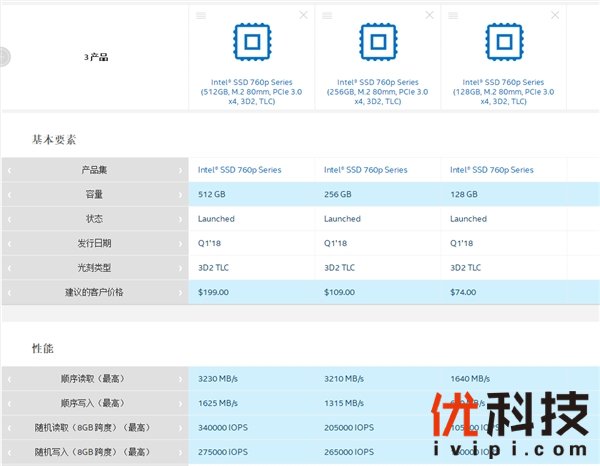This screenshot has height=466, width=600.
Task: Open the 760p Series link in 256GB column
Action: click(x=365, y=170)
